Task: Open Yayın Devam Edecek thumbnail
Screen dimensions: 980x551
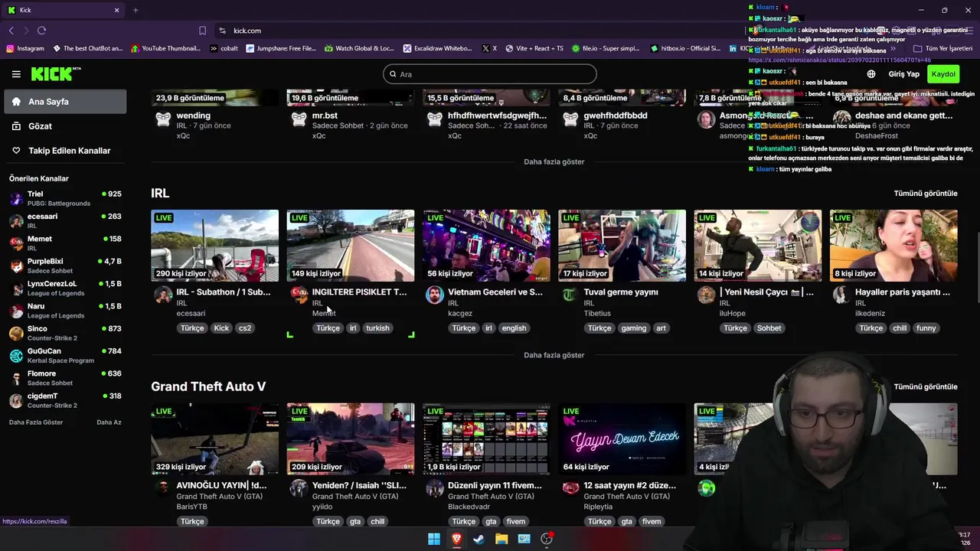Action: [622, 439]
